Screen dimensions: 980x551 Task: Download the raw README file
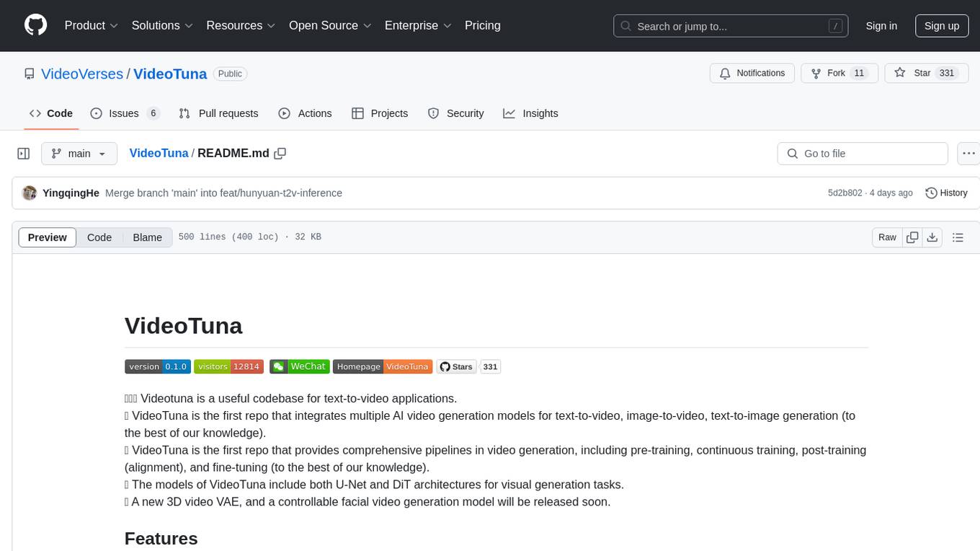click(932, 237)
